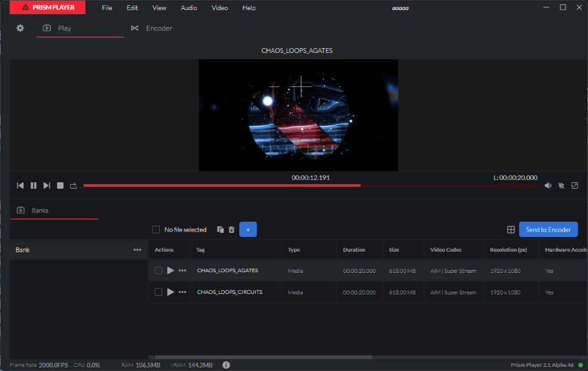Click Send to Encoder button
This screenshot has width=588, height=371.
tap(548, 229)
